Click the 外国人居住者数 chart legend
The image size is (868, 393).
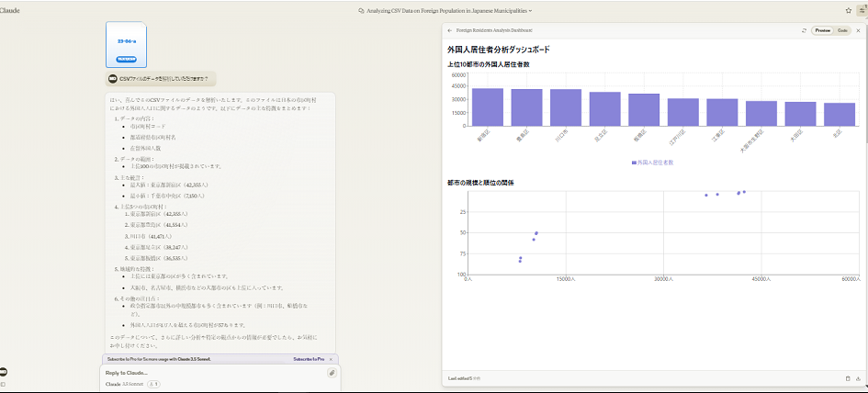(652, 163)
